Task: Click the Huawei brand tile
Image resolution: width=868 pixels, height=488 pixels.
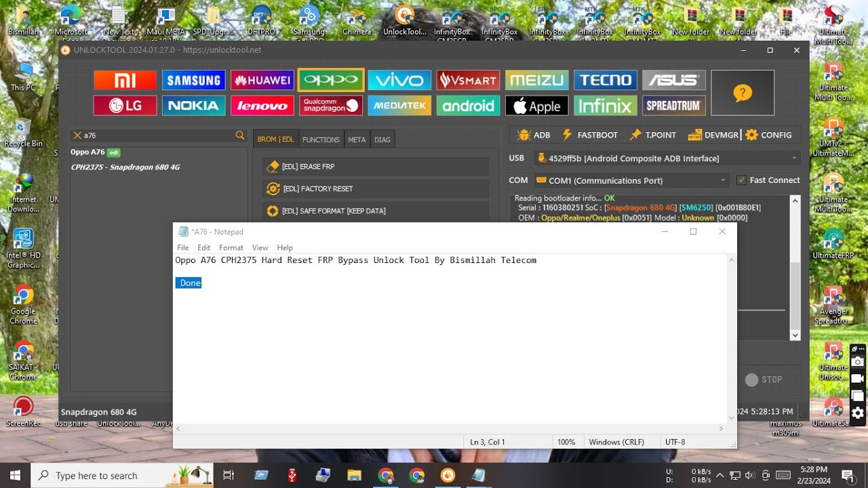Action: 262,81
